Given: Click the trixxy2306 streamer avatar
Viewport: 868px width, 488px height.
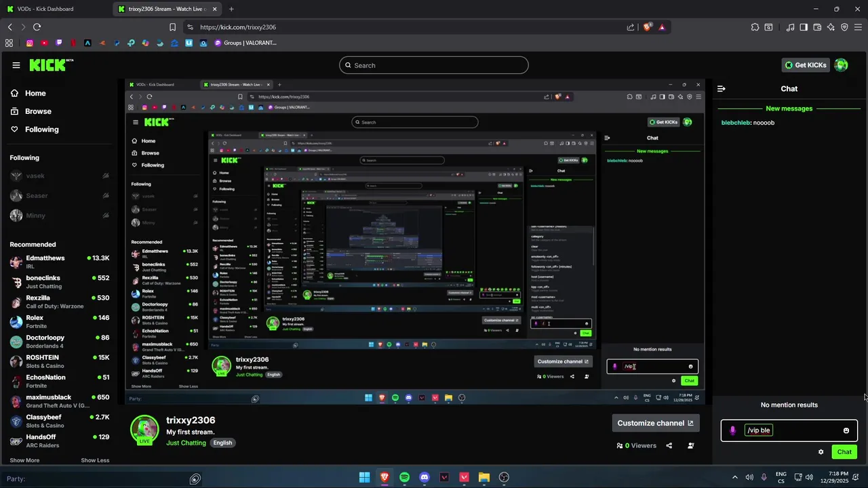Looking at the screenshot, I should click(144, 428).
